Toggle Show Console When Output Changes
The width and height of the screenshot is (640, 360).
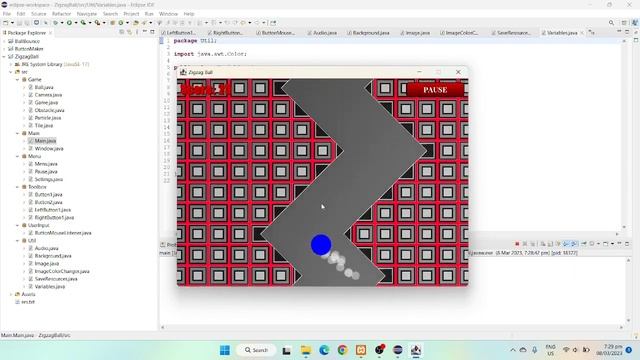[566, 244]
